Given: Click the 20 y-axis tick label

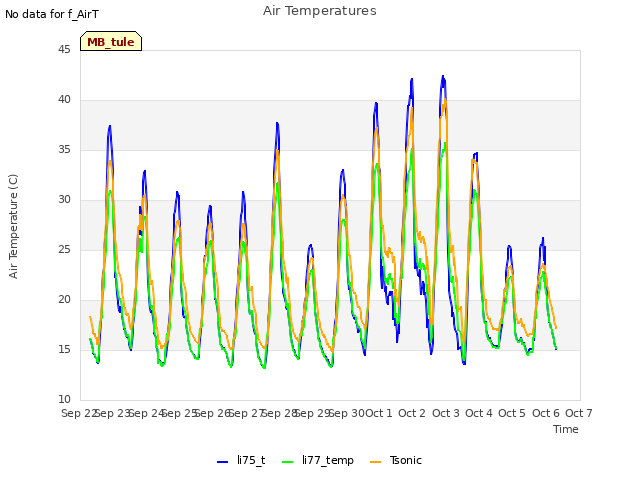Looking at the screenshot, I should (x=64, y=300).
